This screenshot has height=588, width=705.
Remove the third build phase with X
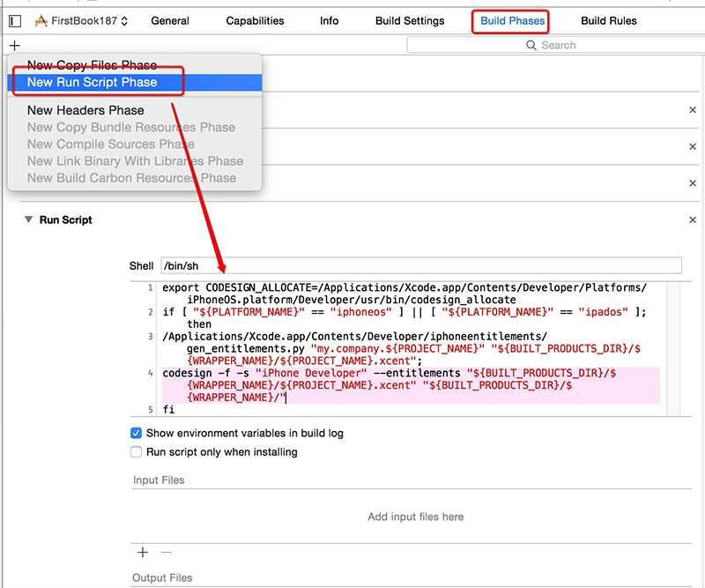pyautogui.click(x=693, y=183)
